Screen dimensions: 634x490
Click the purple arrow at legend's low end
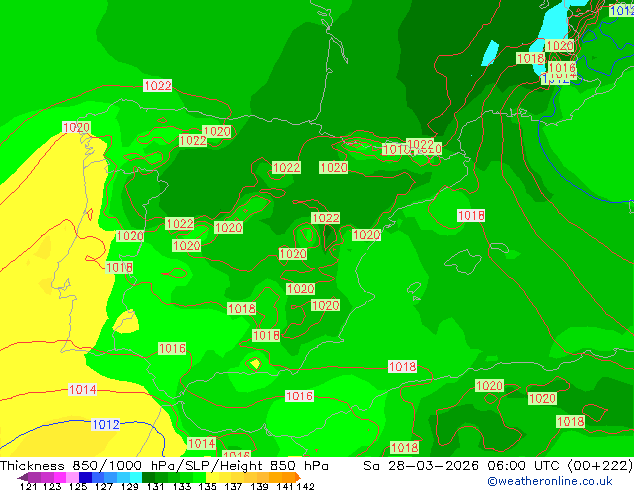(23, 477)
